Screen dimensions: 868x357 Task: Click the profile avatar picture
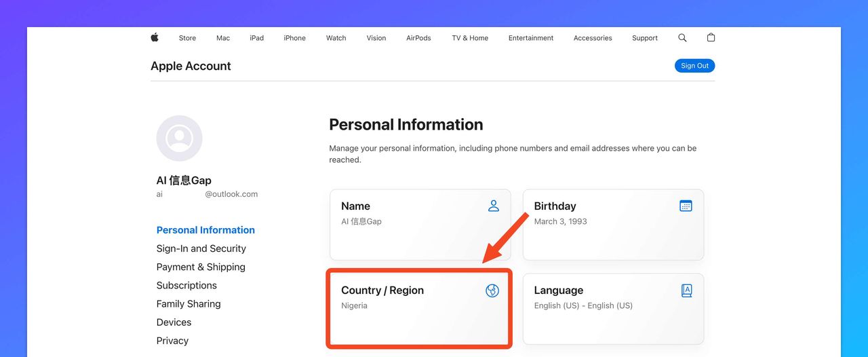tap(179, 138)
